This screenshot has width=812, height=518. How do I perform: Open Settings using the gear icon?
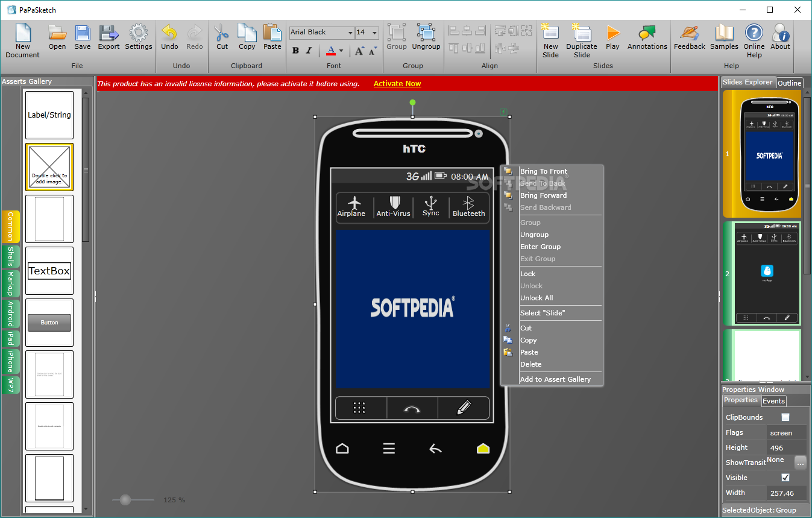139,33
